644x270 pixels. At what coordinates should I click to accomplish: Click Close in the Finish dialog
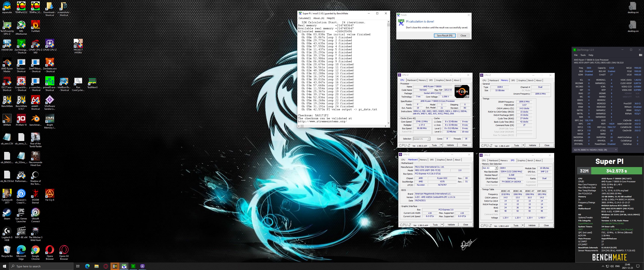[x=463, y=36]
